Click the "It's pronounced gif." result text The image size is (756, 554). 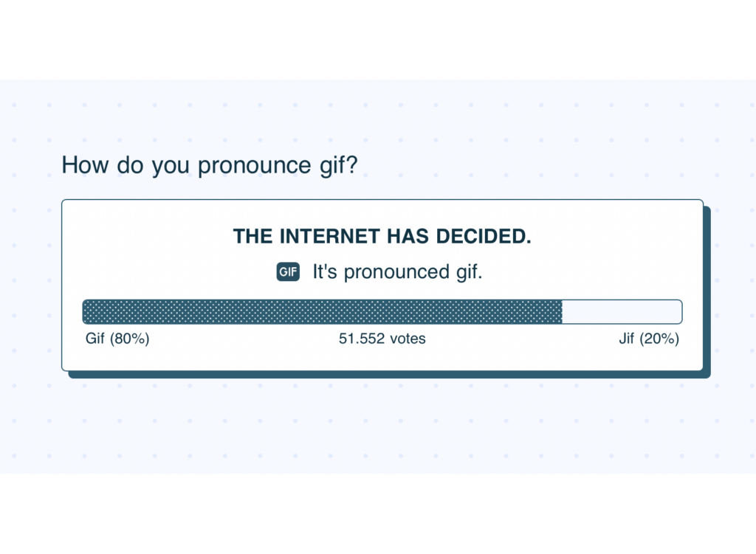pos(397,271)
